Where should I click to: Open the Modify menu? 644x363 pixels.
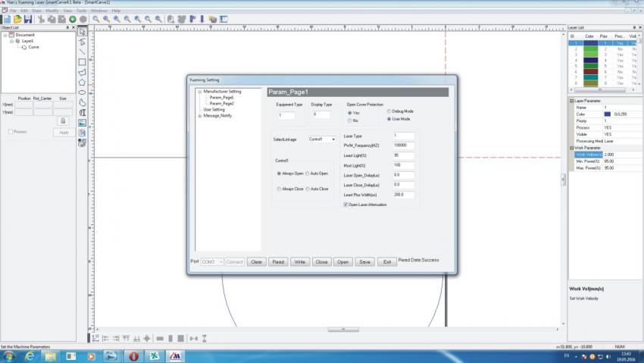coord(52,11)
